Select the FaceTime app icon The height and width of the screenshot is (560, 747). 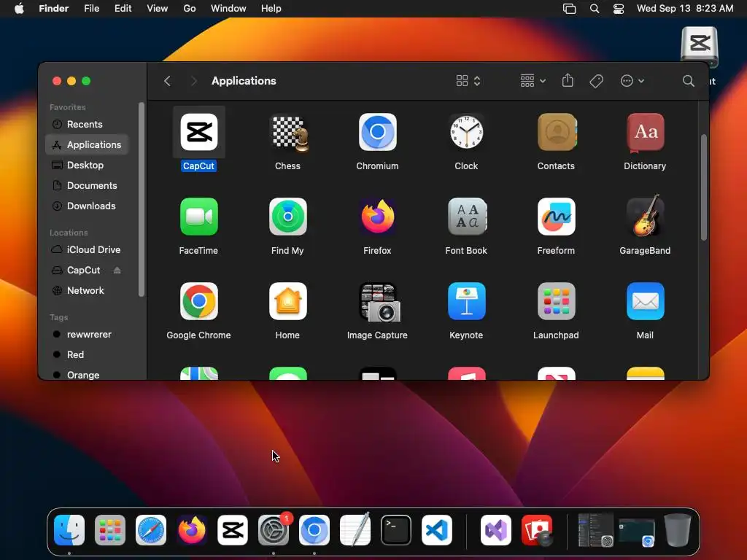(198, 217)
